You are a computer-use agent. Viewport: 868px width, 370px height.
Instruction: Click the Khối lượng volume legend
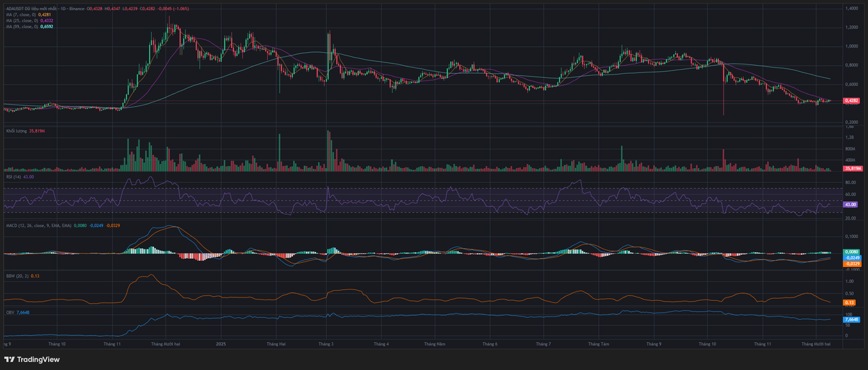[x=24, y=131]
